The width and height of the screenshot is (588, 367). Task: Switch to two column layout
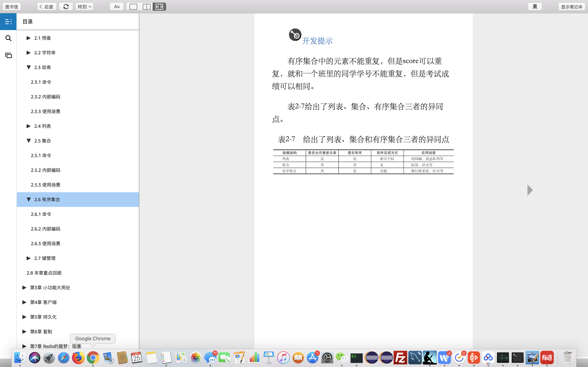[146, 7]
